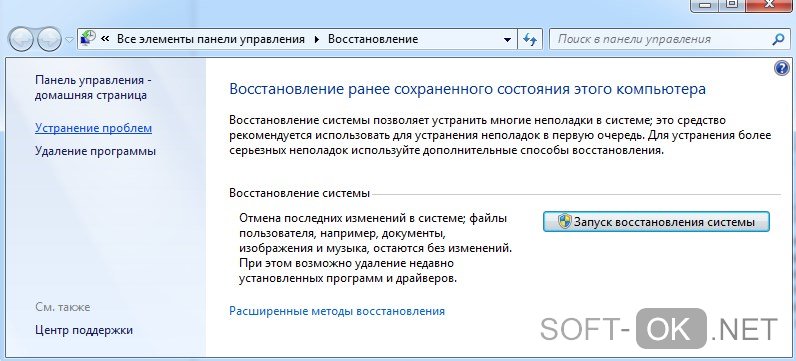Open 'Центр поддержки' link
The width and height of the screenshot is (796, 361).
tap(84, 330)
